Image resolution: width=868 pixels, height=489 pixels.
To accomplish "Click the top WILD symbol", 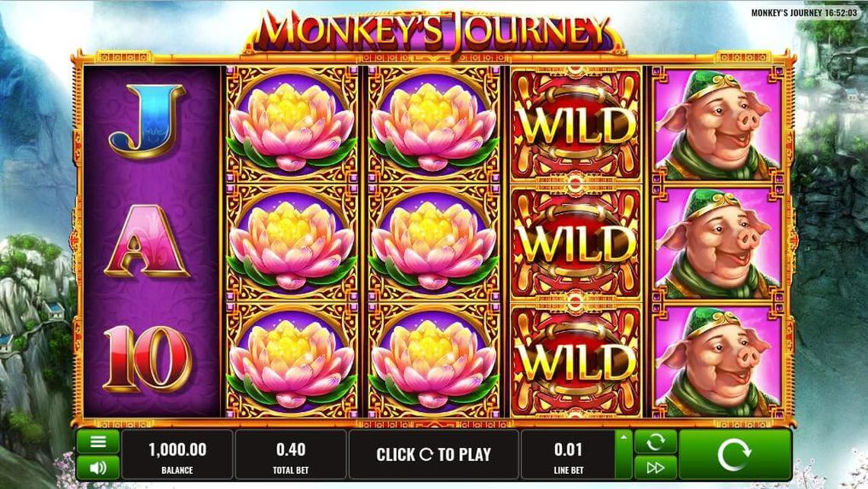I will [x=576, y=125].
